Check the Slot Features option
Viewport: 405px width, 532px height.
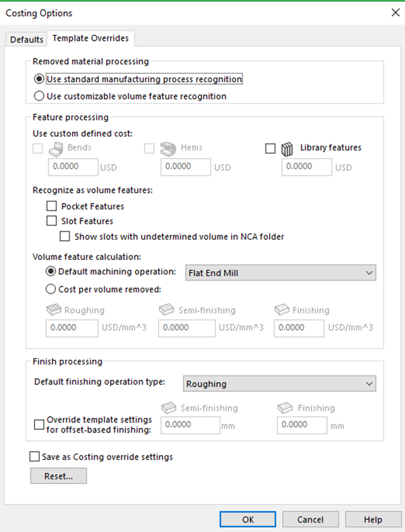pyautogui.click(x=52, y=221)
